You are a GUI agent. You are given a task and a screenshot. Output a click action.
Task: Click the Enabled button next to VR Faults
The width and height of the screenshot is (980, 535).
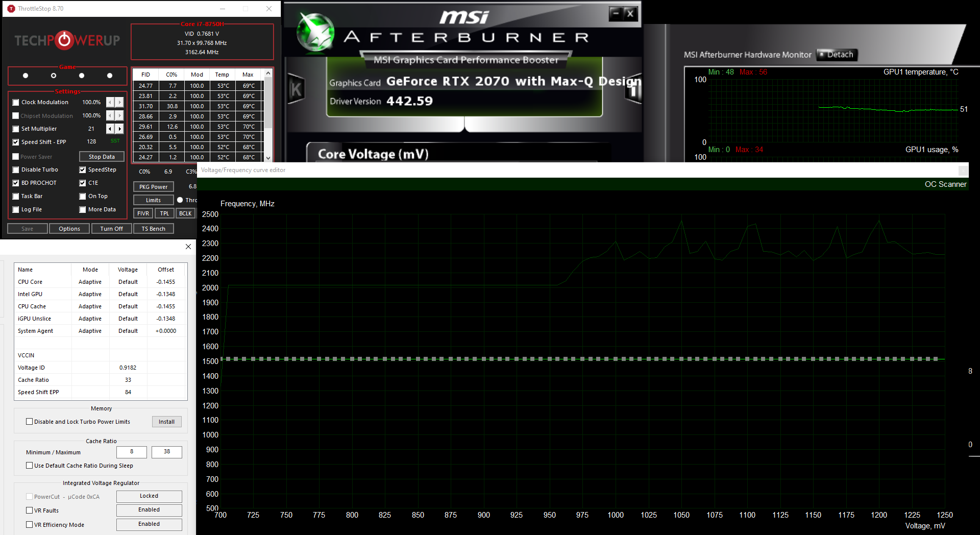click(x=149, y=510)
